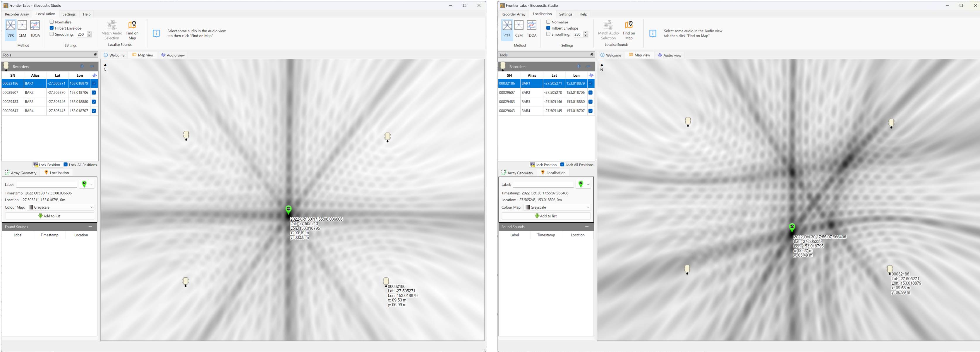980x352 pixels.
Task: Open Settings tab in left window
Action: tap(69, 14)
